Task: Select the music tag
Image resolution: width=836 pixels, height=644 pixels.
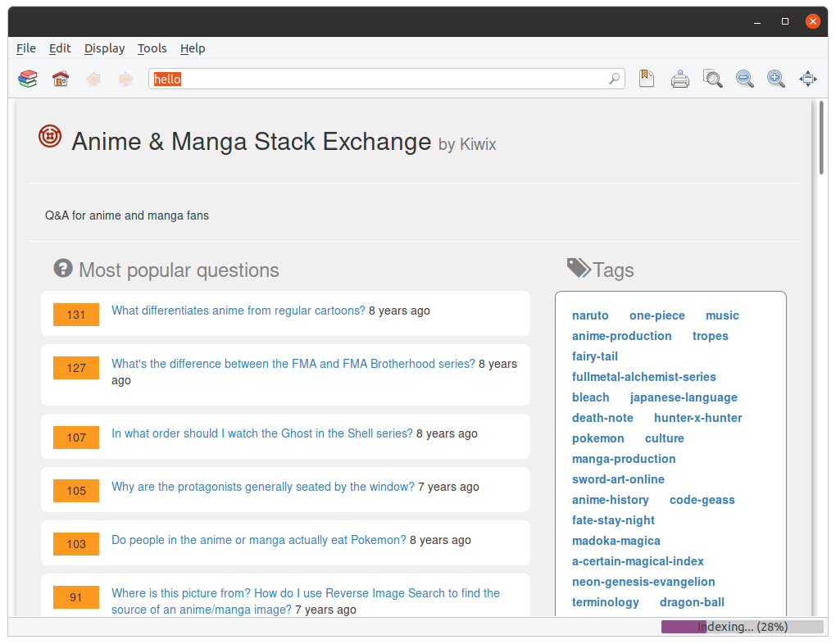Action: 722,315
